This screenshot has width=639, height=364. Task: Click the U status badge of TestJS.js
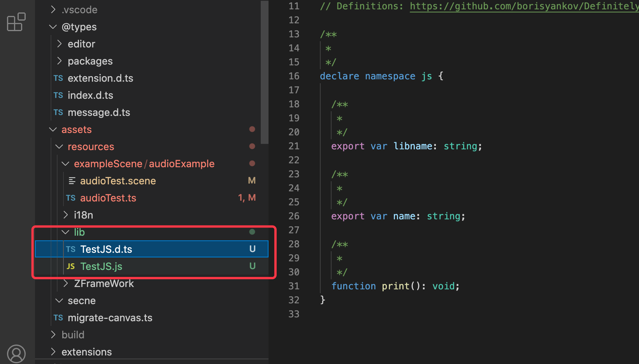[x=253, y=266]
